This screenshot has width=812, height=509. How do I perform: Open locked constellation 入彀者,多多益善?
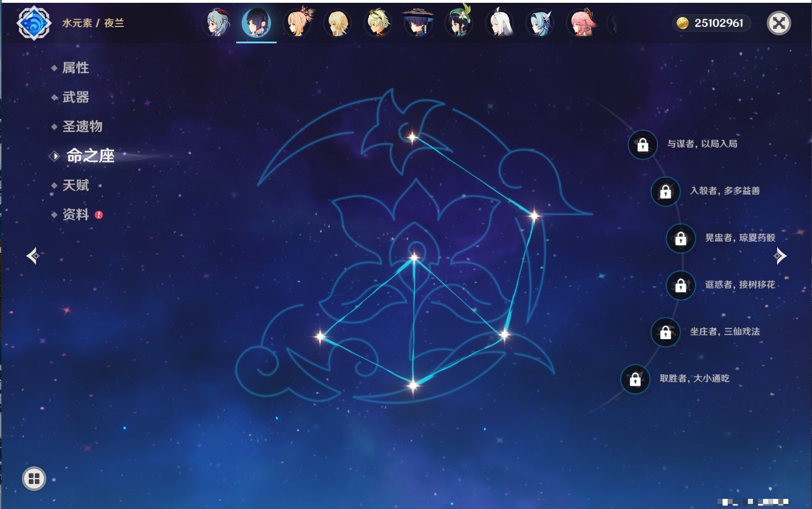point(665,192)
